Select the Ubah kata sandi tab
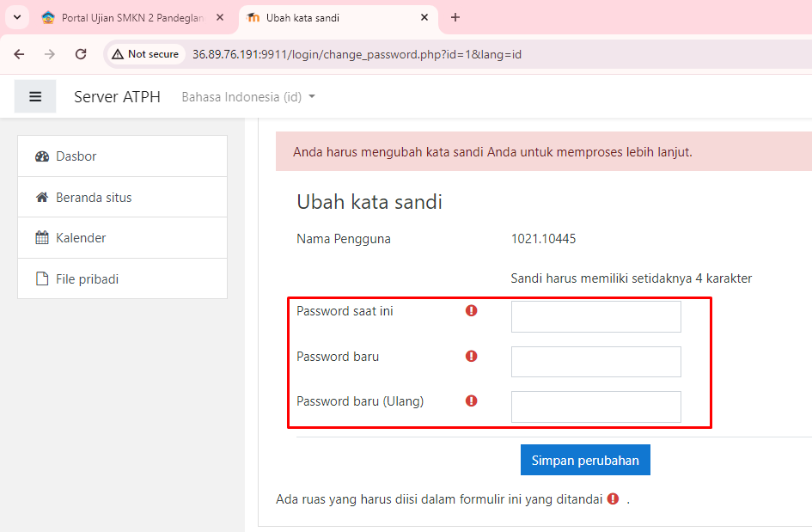This screenshot has width=812, height=532. [x=331, y=17]
